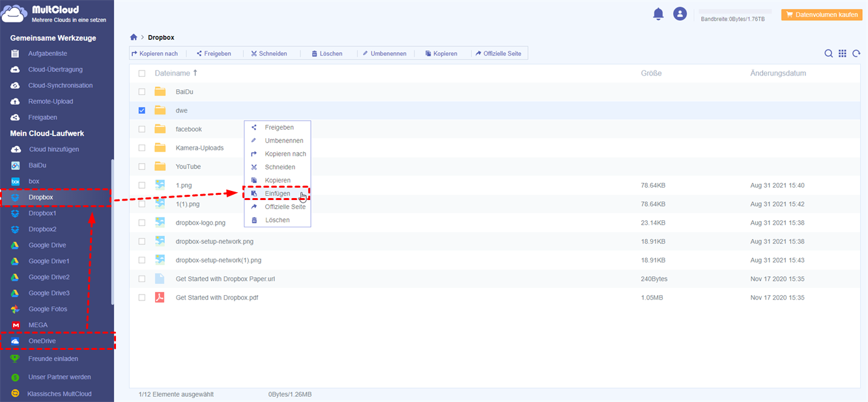This screenshot has width=868, height=402.
Task: Click the home icon in breadcrumb
Action: 134,37
